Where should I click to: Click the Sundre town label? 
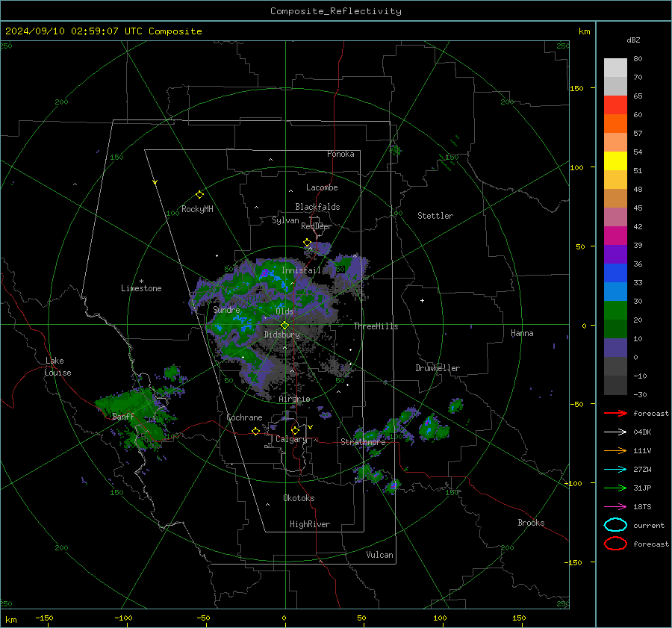point(226,310)
